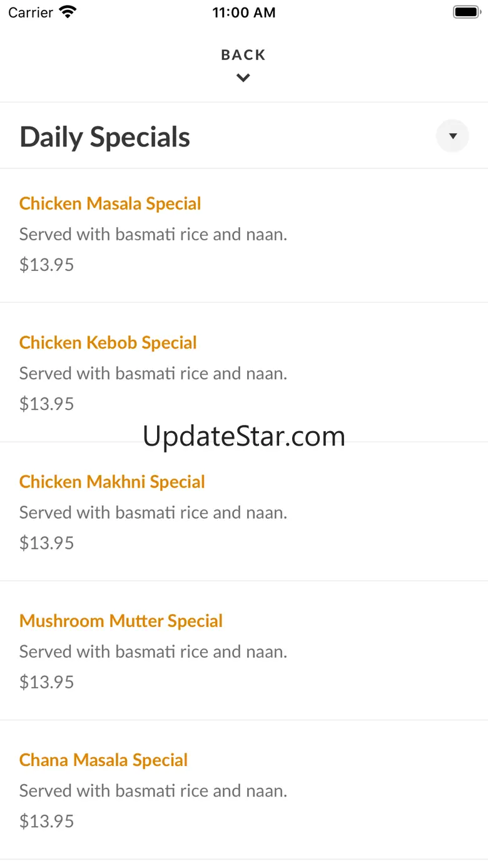Image resolution: width=488 pixels, height=868 pixels.
Task: Open the Daily Specials category dropdown arrow
Action: click(x=452, y=136)
